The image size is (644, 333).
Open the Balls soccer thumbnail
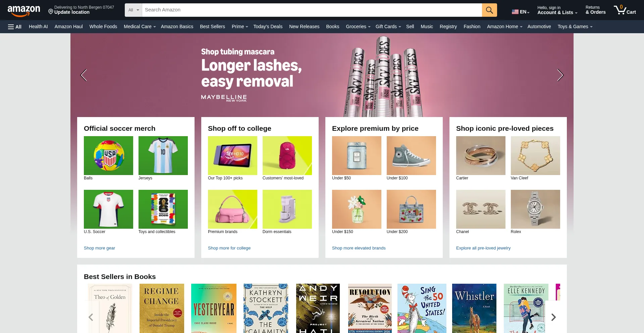point(108,156)
